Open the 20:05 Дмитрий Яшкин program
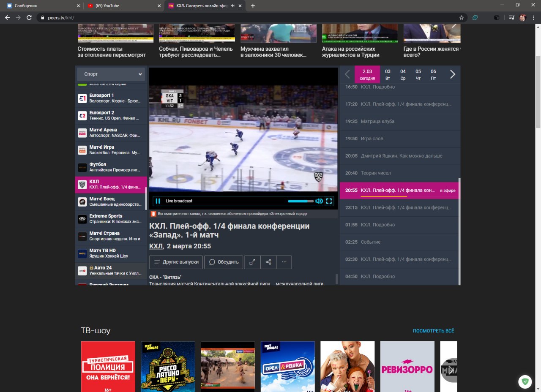 tap(400, 156)
